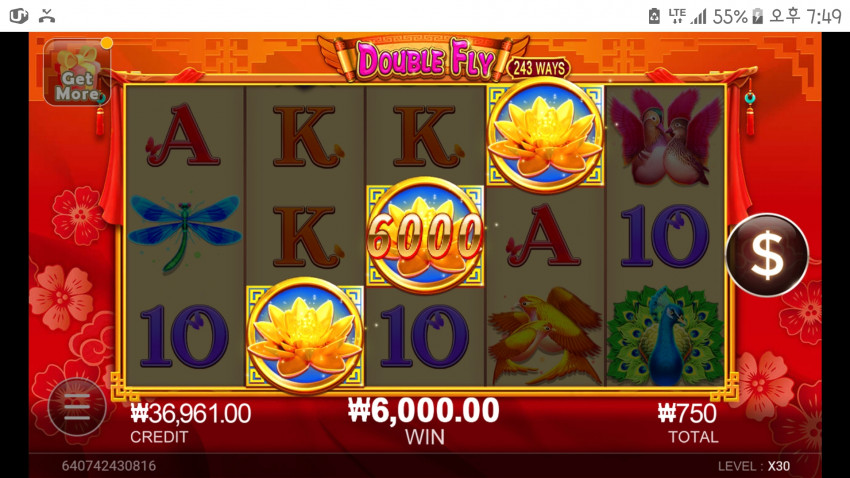Tap the golden swallows symbol

tap(545, 336)
